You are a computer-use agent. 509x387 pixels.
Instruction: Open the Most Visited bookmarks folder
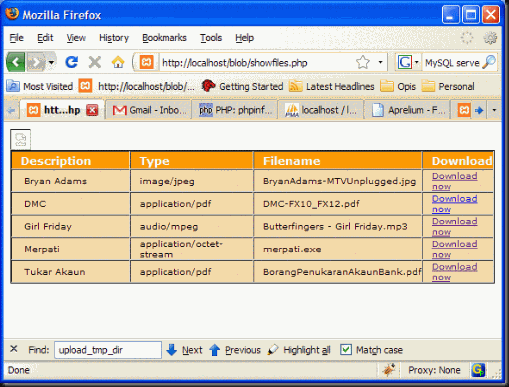(40, 86)
